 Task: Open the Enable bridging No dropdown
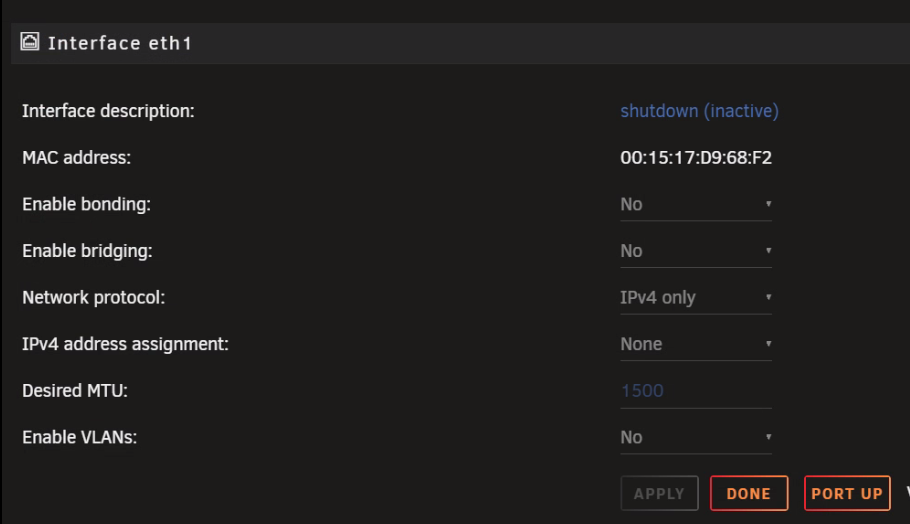[696, 251]
